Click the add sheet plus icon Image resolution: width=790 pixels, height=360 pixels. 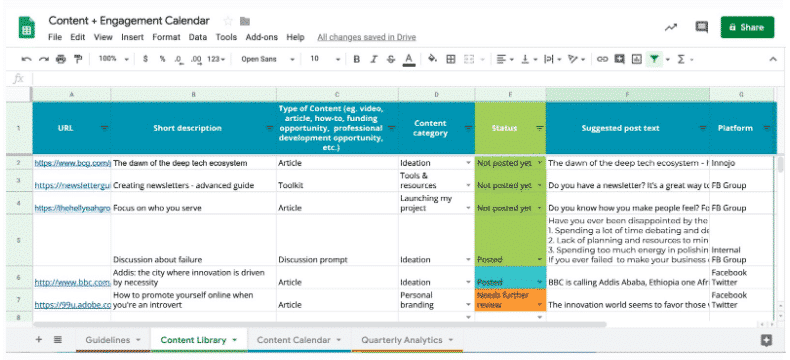[39, 340]
